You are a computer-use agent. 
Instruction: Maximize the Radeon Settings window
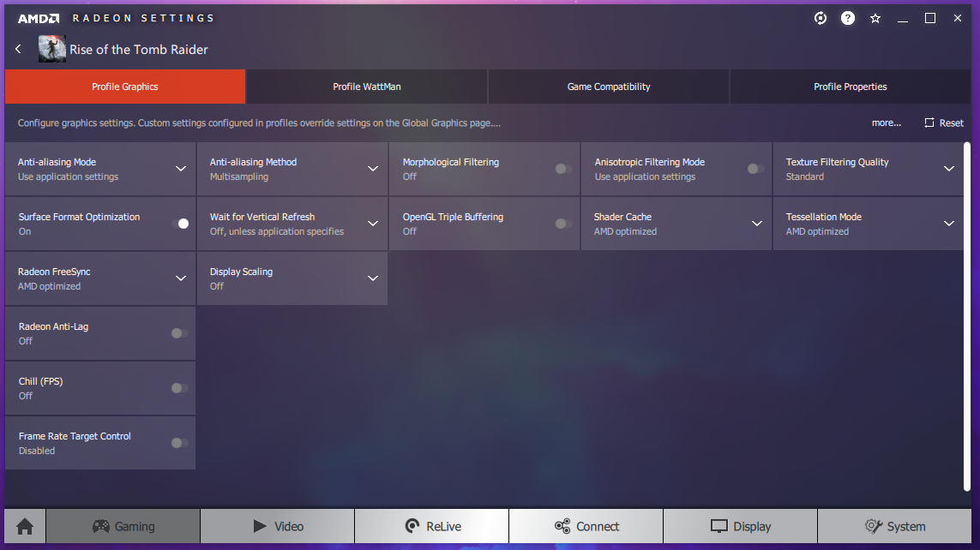[930, 18]
